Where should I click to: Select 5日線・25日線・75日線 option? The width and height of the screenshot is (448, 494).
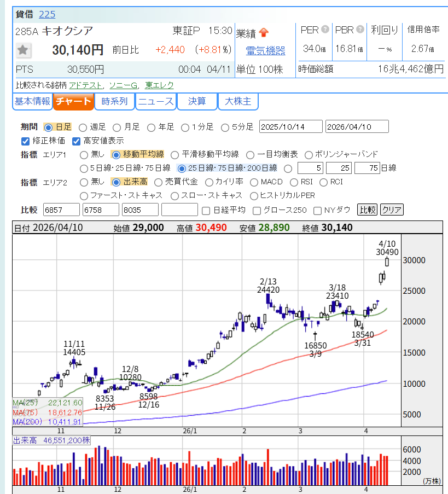coord(84,169)
